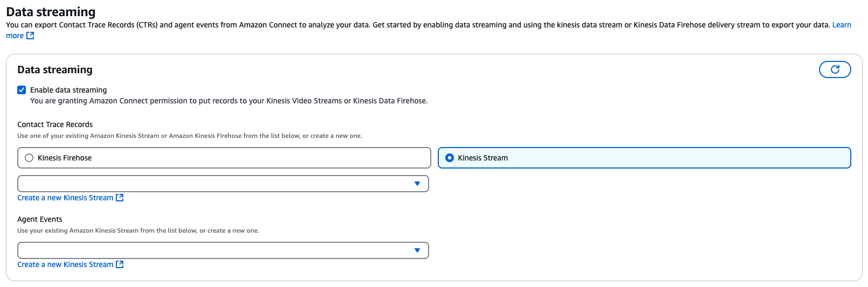Open the Contact Trace Records stream dropdown
This screenshot has width=868, height=287.
(223, 184)
